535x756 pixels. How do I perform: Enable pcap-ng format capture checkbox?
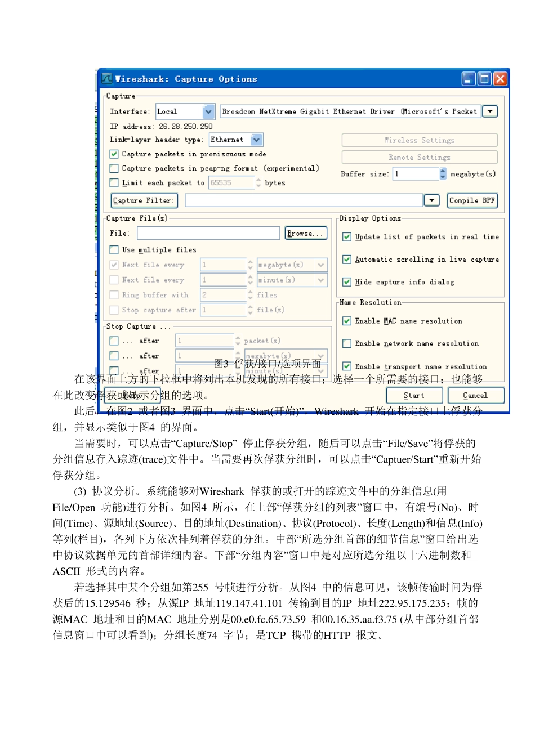pos(114,168)
